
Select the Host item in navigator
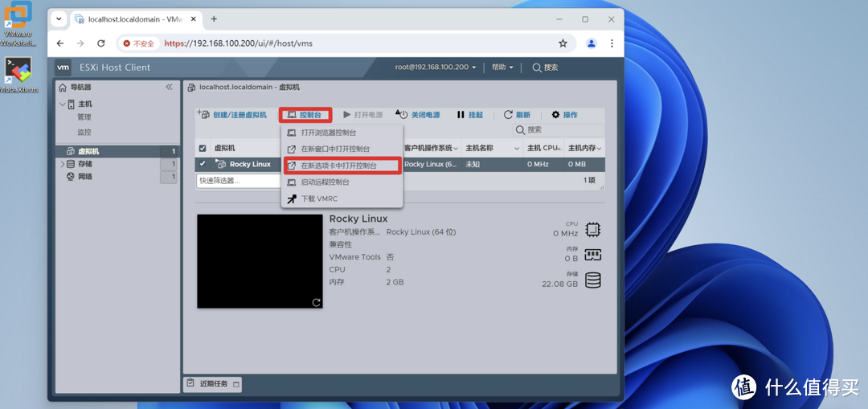pos(84,104)
